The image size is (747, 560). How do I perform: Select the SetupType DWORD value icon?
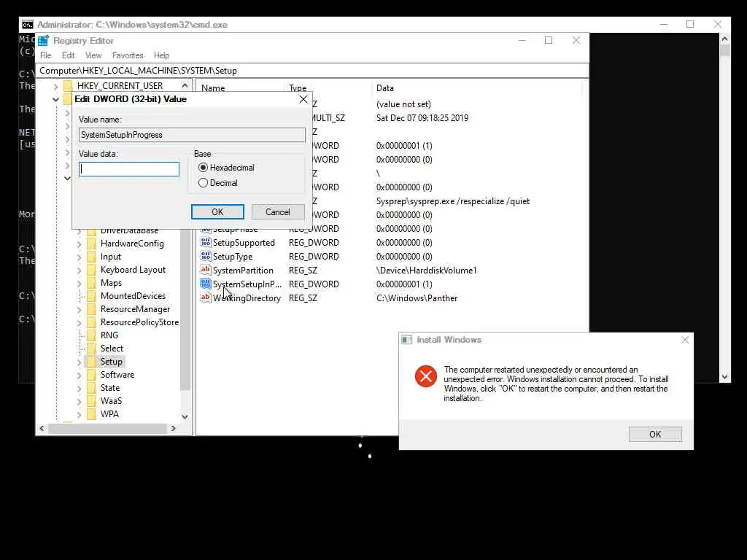(x=205, y=256)
